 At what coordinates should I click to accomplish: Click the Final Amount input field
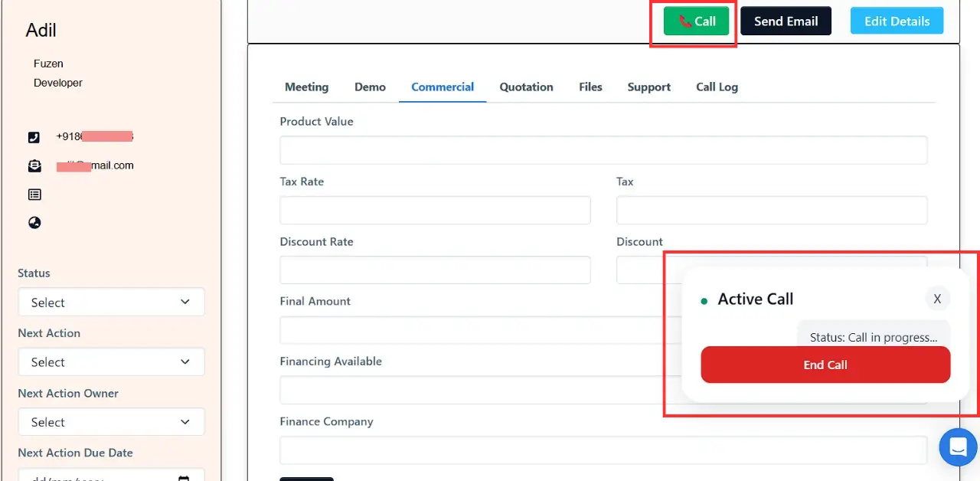click(480, 330)
